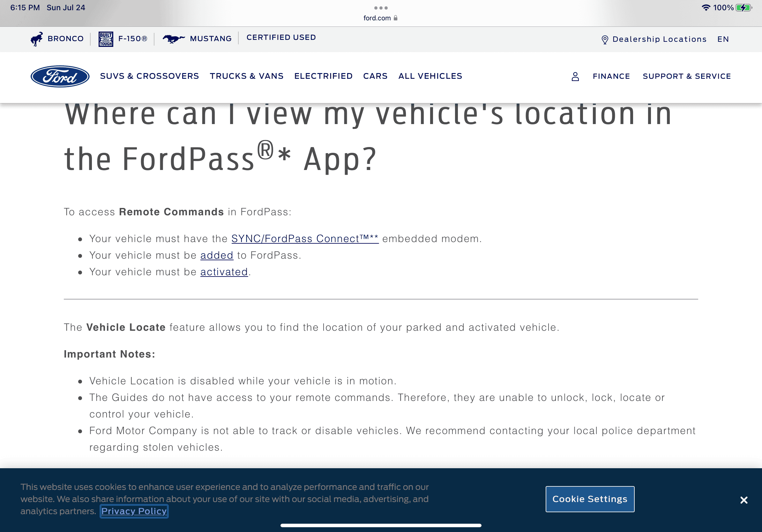Select the ELECTRIFIED menu item

tap(323, 76)
